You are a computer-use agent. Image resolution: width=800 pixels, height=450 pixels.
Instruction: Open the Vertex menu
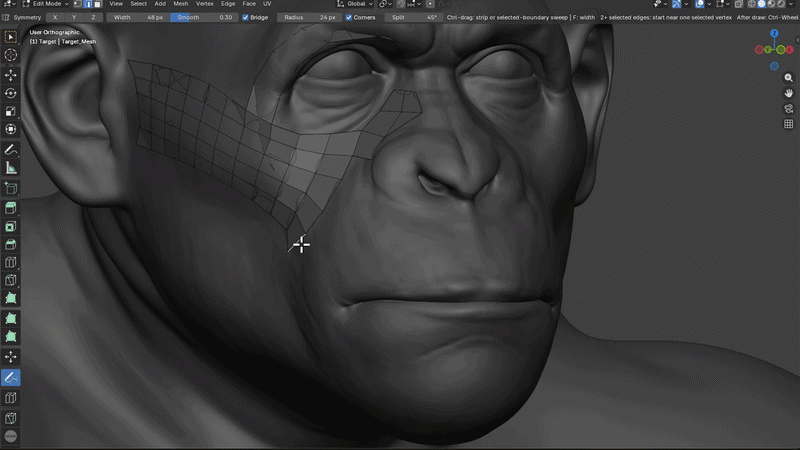(205, 4)
